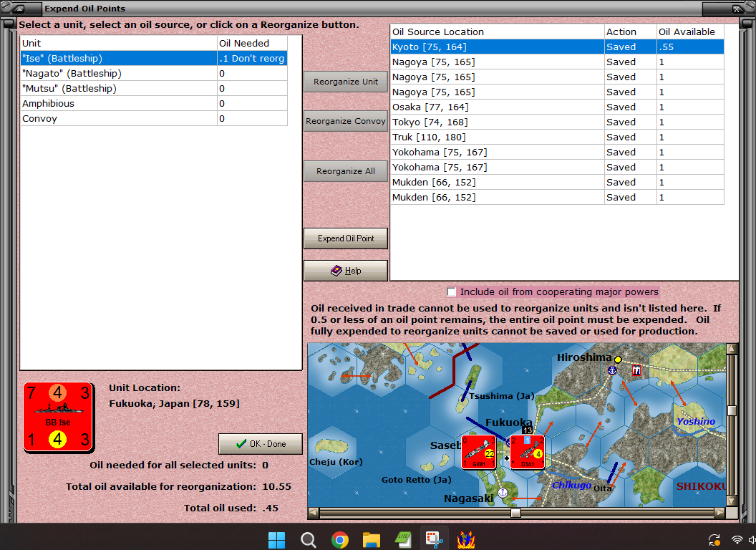Open the taskbar Search icon
Viewport: 756px width, 550px height.
308,540
